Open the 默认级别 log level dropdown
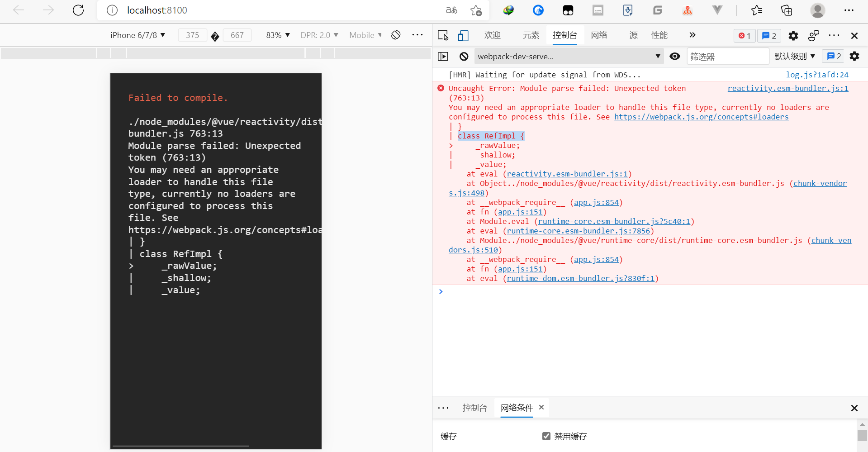The image size is (868, 452). [x=795, y=56]
